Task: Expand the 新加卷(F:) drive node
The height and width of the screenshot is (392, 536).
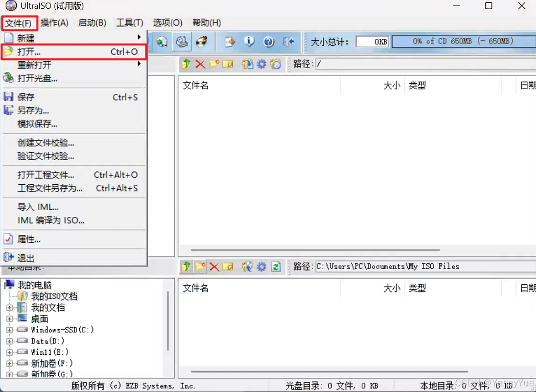Action: [x=10, y=363]
